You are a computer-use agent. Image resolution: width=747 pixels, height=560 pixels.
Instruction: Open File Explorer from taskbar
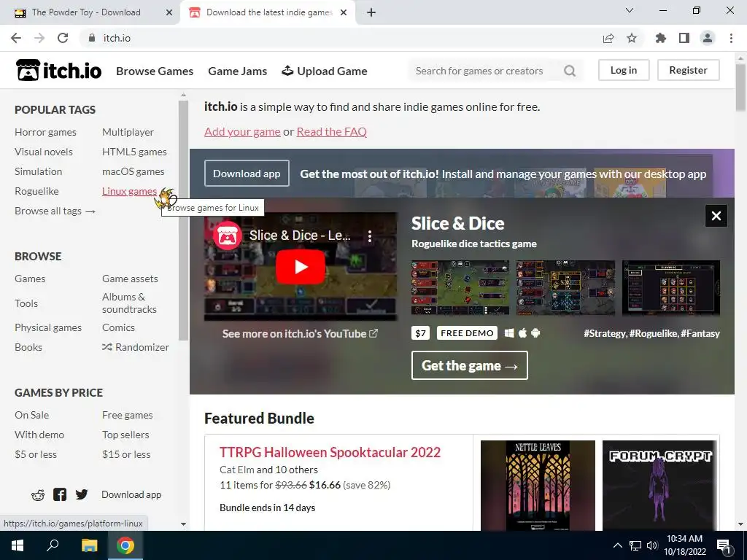point(89,545)
